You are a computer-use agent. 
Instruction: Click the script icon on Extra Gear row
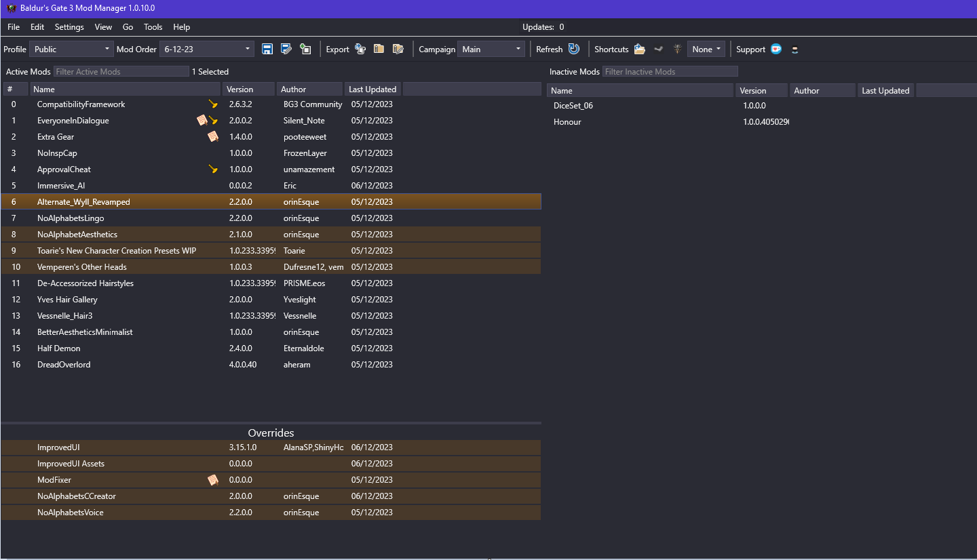click(213, 137)
